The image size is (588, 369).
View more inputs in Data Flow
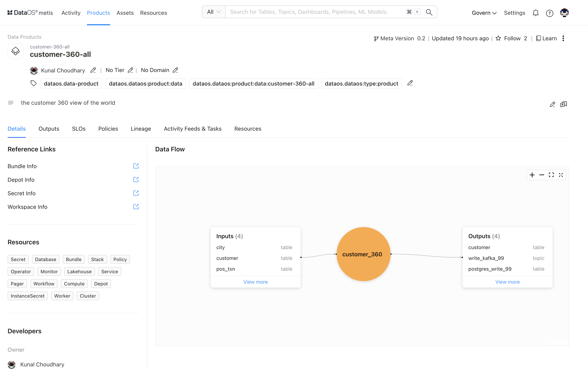click(256, 281)
